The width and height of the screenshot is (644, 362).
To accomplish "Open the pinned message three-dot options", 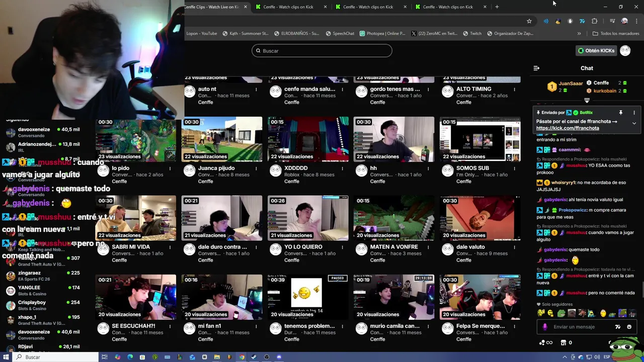I will pyautogui.click(x=634, y=113).
